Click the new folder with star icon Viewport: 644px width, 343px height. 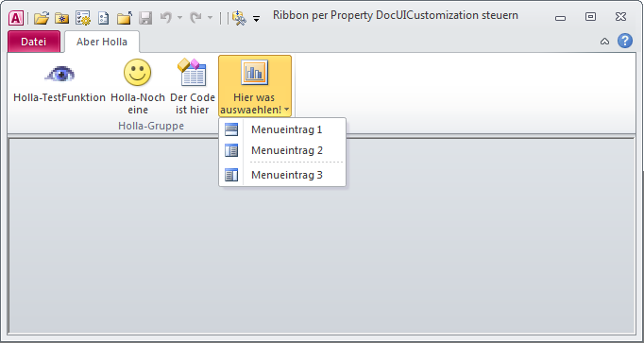62,18
